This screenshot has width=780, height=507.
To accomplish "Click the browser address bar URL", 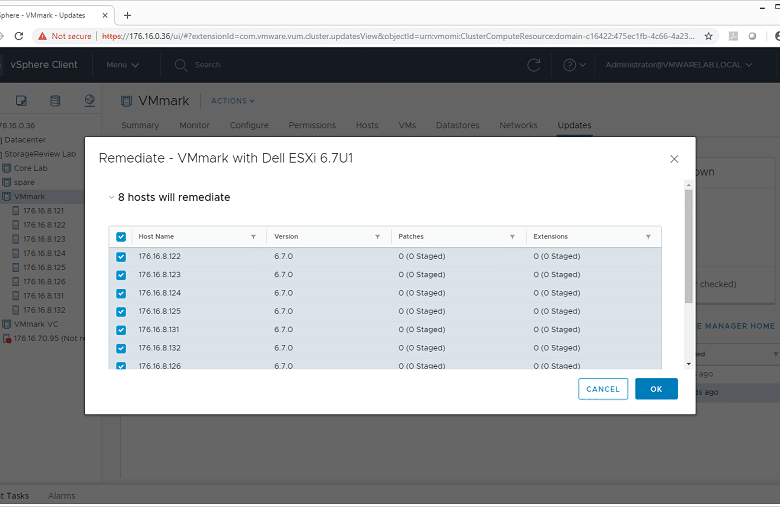I will (x=398, y=36).
